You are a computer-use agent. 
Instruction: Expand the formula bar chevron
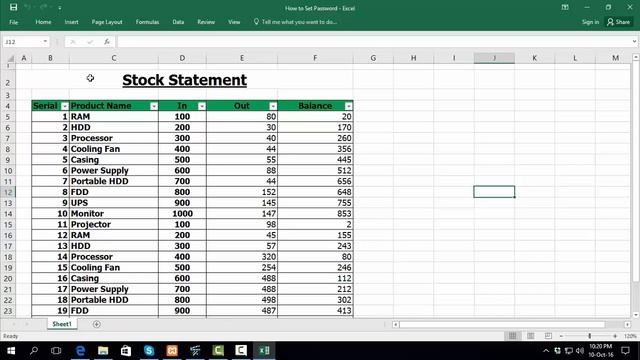[634, 42]
